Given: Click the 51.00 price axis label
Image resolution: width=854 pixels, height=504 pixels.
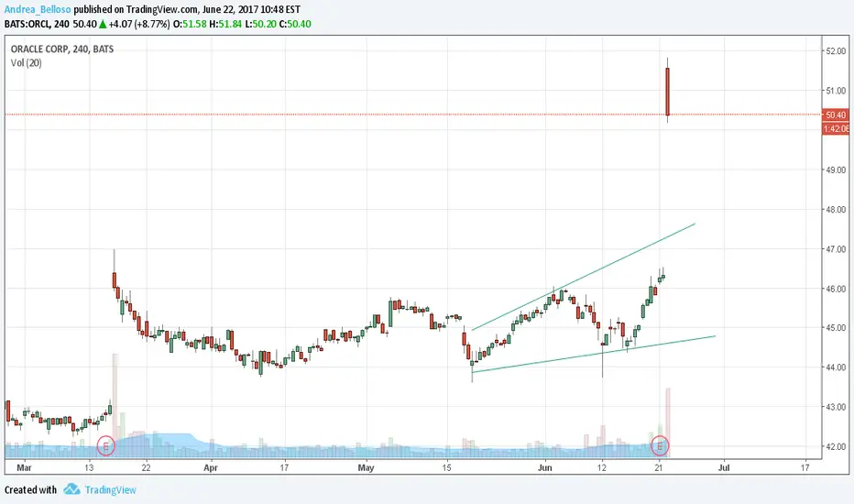Looking at the screenshot, I should [836, 91].
